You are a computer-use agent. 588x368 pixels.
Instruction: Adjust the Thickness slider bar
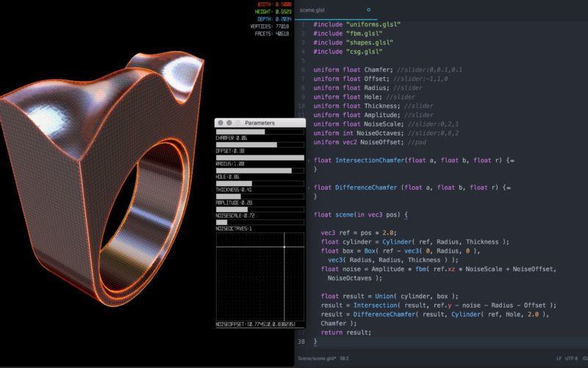tap(260, 183)
